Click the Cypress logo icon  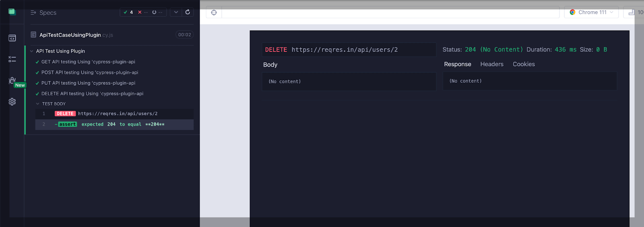tap(12, 12)
